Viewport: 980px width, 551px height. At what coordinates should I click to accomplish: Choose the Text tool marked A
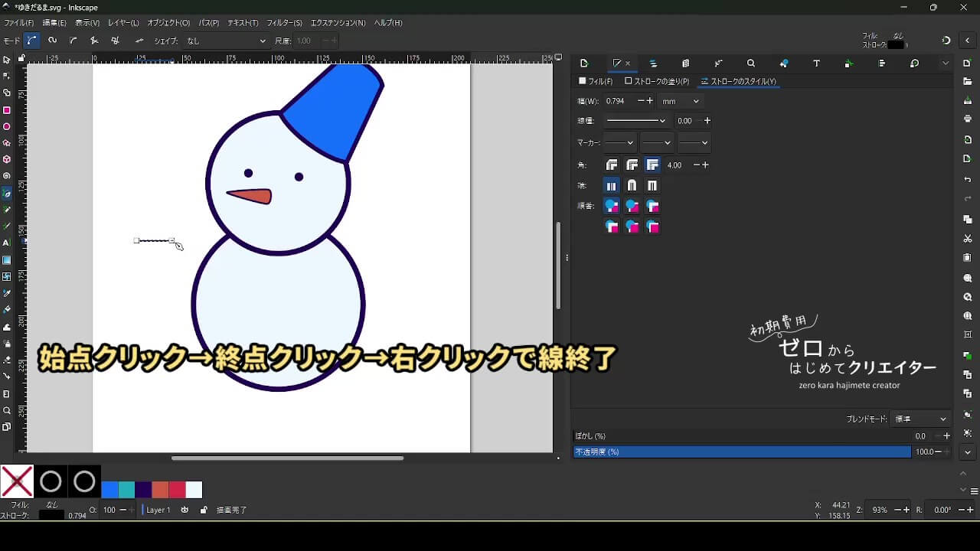(7, 243)
